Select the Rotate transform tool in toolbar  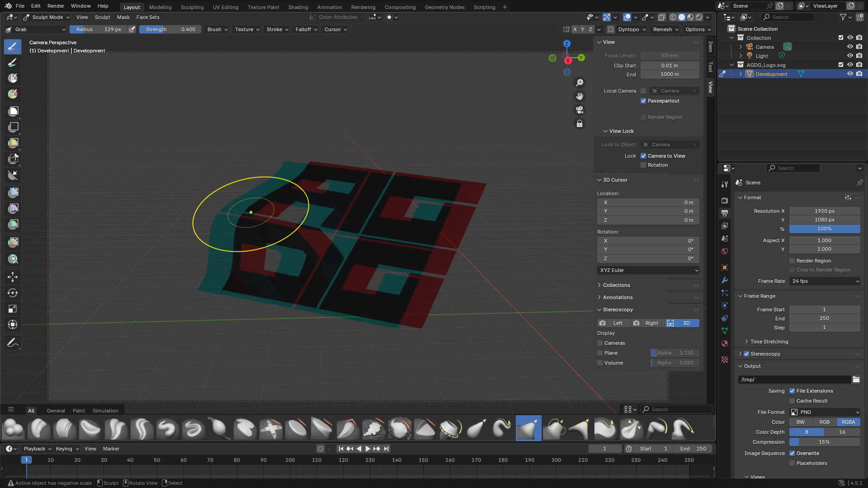tap(13, 293)
